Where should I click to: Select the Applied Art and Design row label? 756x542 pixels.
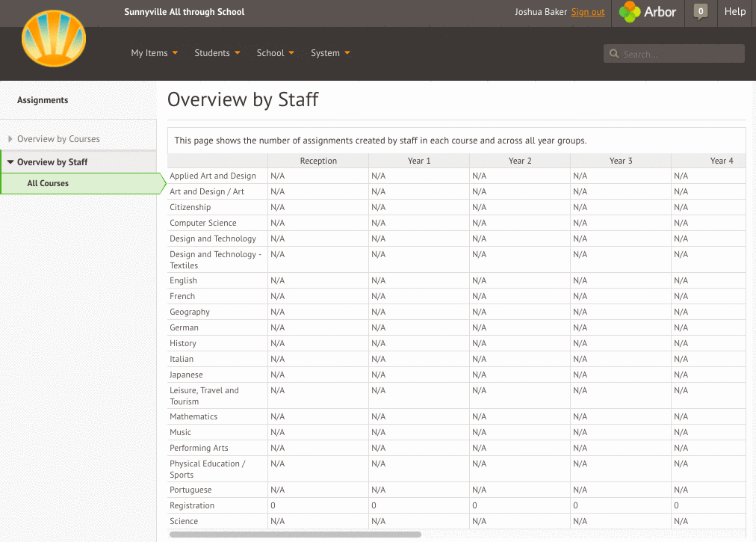(x=213, y=176)
